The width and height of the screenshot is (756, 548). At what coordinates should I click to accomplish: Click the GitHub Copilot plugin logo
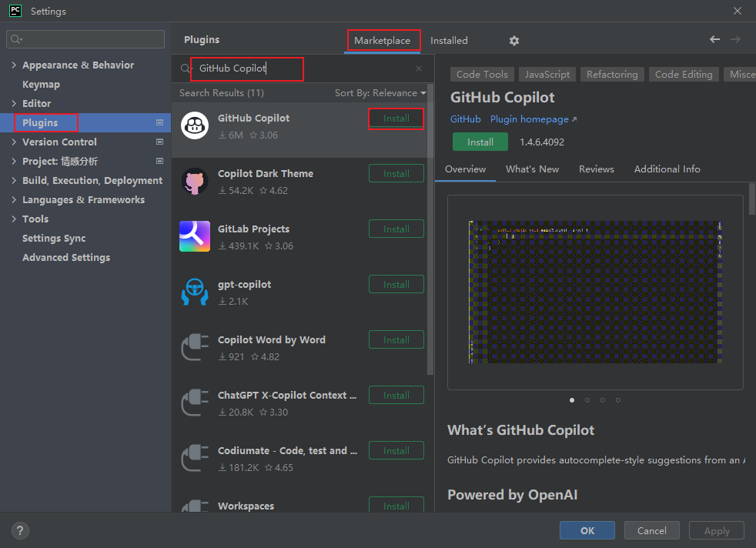tap(195, 125)
